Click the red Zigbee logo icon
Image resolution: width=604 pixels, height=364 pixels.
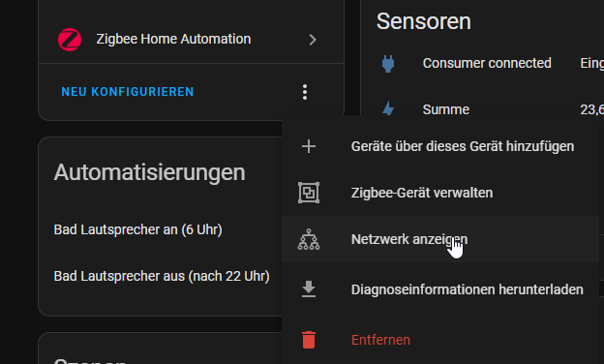pyautogui.click(x=70, y=40)
